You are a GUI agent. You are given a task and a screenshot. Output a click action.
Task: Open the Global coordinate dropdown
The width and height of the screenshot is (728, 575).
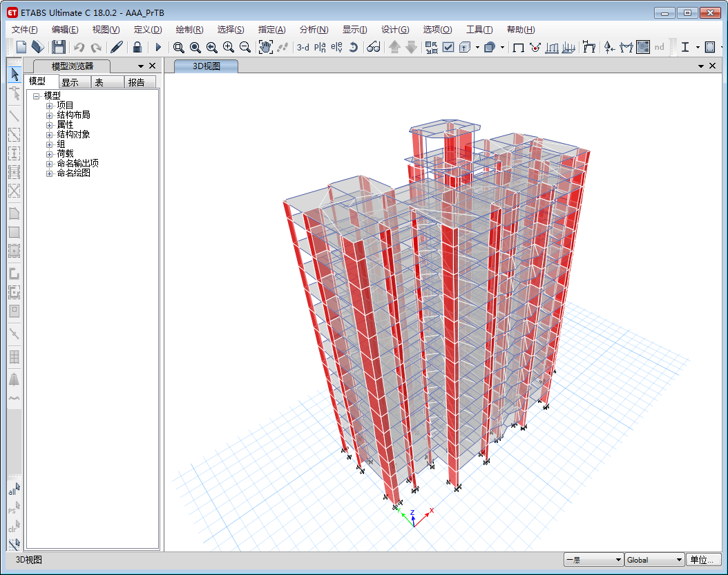point(655,560)
